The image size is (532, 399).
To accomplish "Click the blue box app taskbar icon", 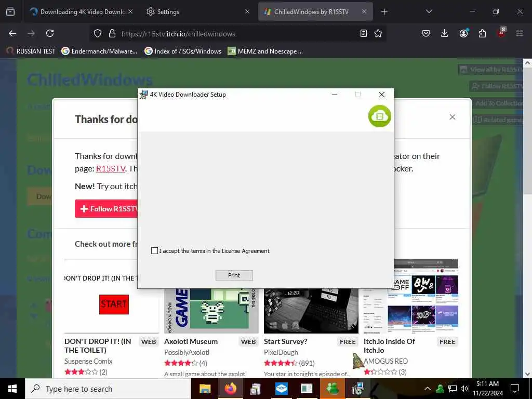I will pyautogui.click(x=281, y=389).
